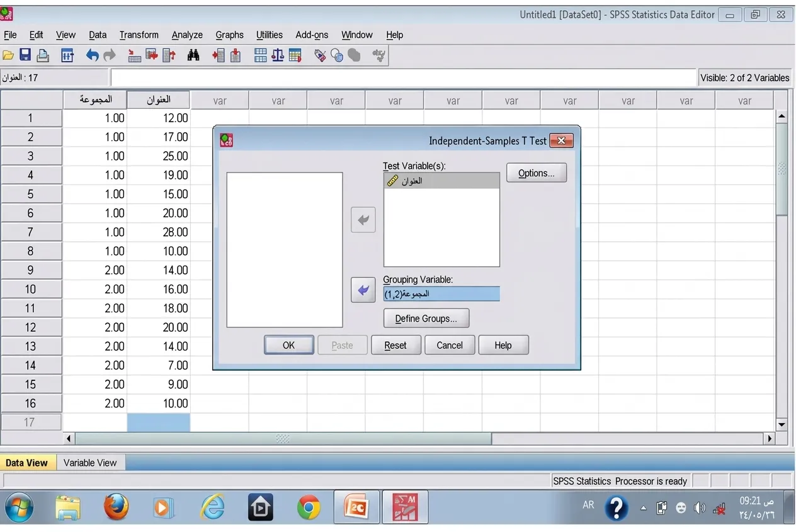This screenshot has width=796, height=532.
Task: Open Google Chrome from the taskbar
Action: [309, 507]
